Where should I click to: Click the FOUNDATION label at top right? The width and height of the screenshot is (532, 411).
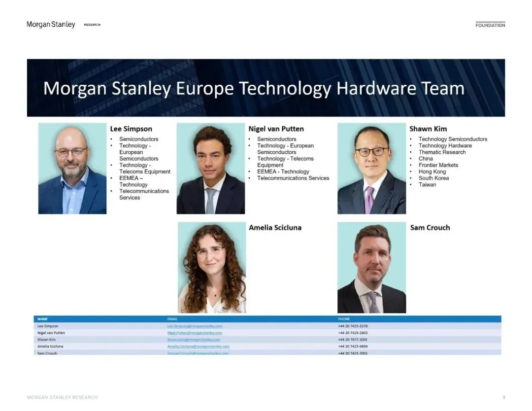[490, 25]
